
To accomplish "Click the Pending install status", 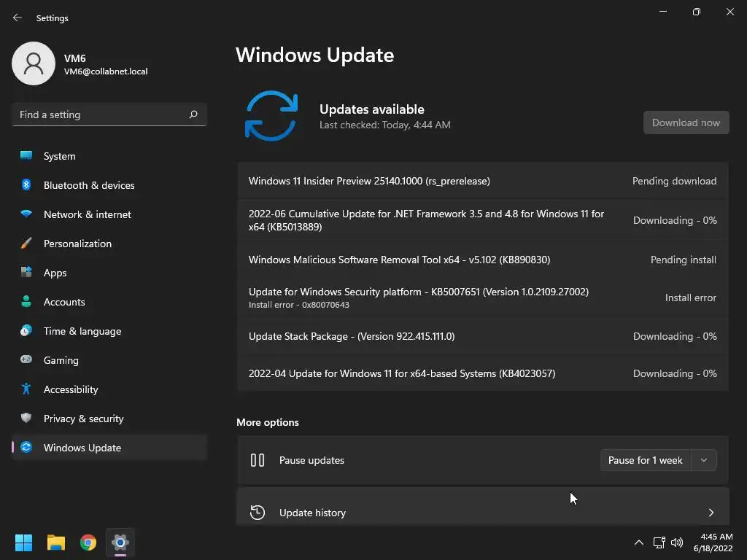I will [683, 260].
